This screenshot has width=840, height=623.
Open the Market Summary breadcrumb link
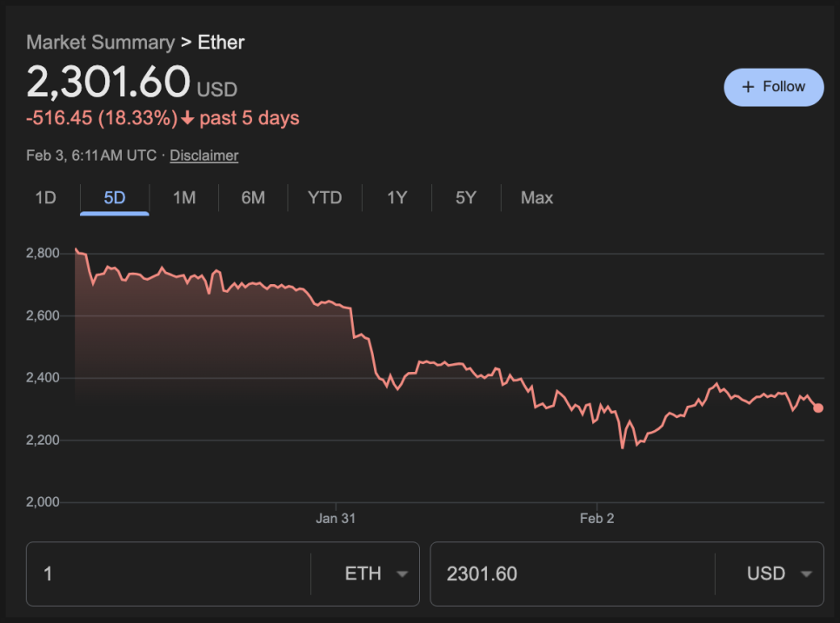100,43
